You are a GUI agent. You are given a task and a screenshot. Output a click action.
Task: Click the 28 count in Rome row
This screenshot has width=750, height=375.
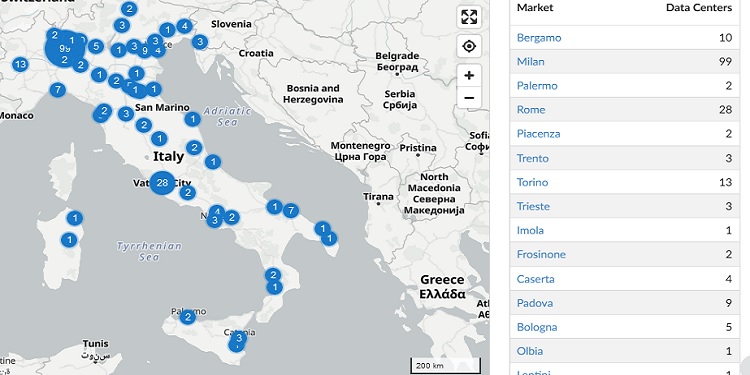(x=725, y=110)
